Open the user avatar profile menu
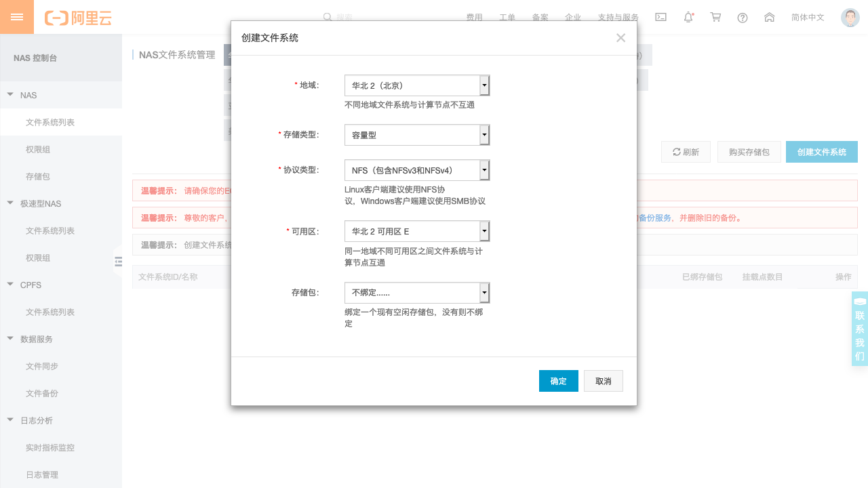Image resolution: width=868 pixels, height=488 pixels. (850, 17)
